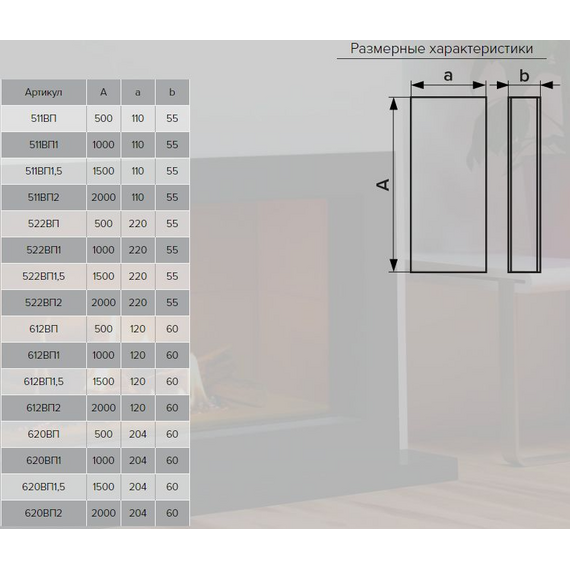Click the uppercase A column header

104,92
